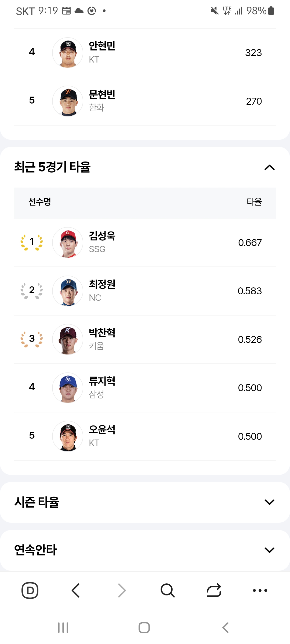The height and width of the screenshot is (644, 290).
Task: Tap Android recent apps button
Action: (x=63, y=628)
